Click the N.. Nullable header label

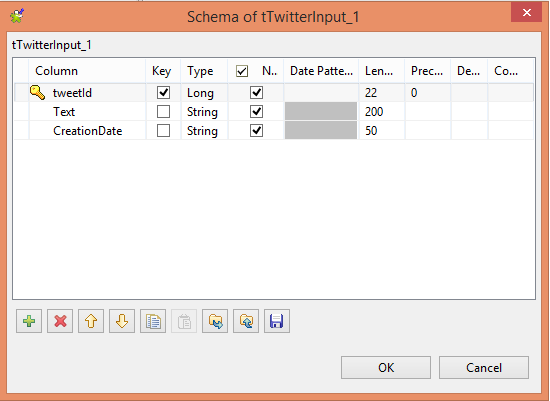(x=269, y=71)
